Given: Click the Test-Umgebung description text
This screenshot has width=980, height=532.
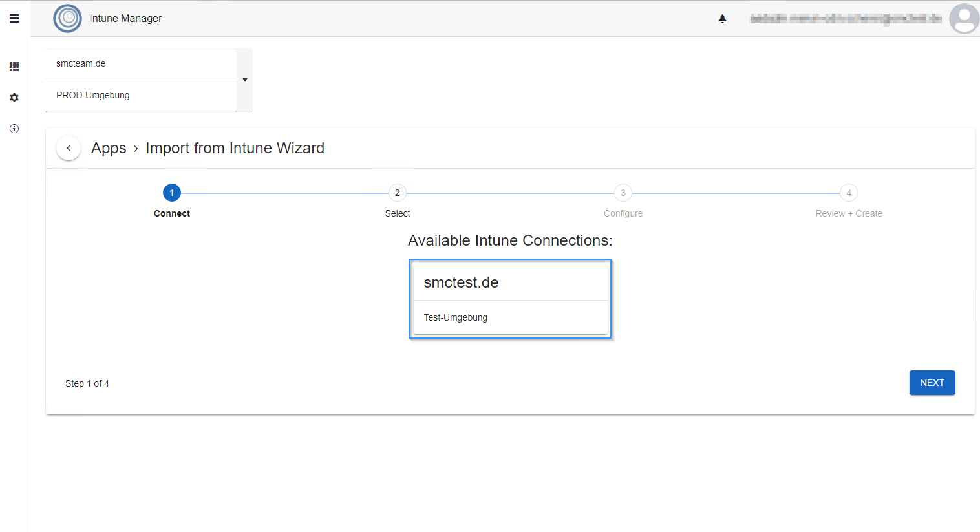Looking at the screenshot, I should 456,317.
